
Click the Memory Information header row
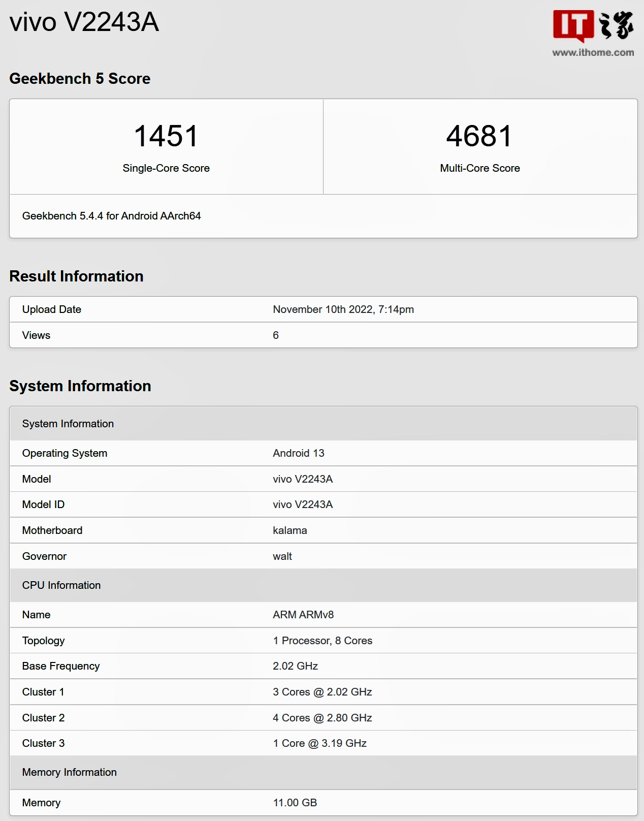pyautogui.click(x=324, y=772)
